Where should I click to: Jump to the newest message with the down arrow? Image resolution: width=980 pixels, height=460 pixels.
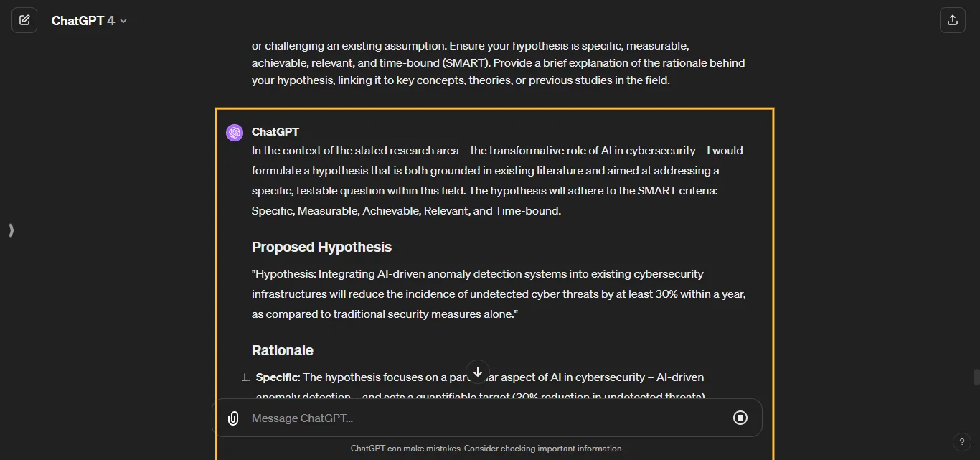tap(477, 372)
